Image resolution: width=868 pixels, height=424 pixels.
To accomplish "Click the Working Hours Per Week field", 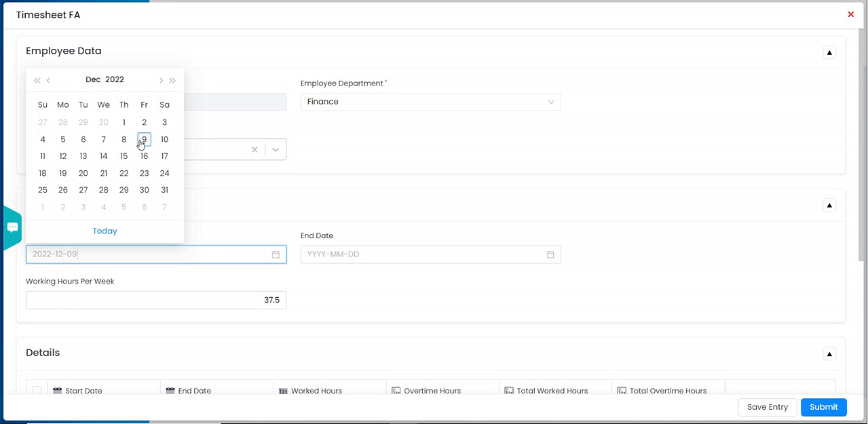I will click(156, 300).
